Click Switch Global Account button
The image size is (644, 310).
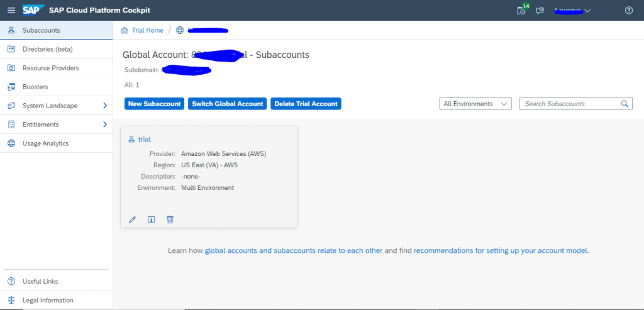click(x=228, y=104)
